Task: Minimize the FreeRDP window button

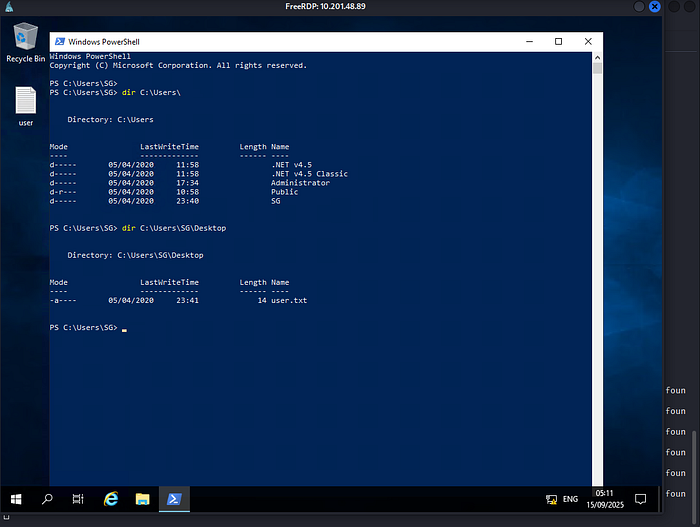Action: [639, 6]
